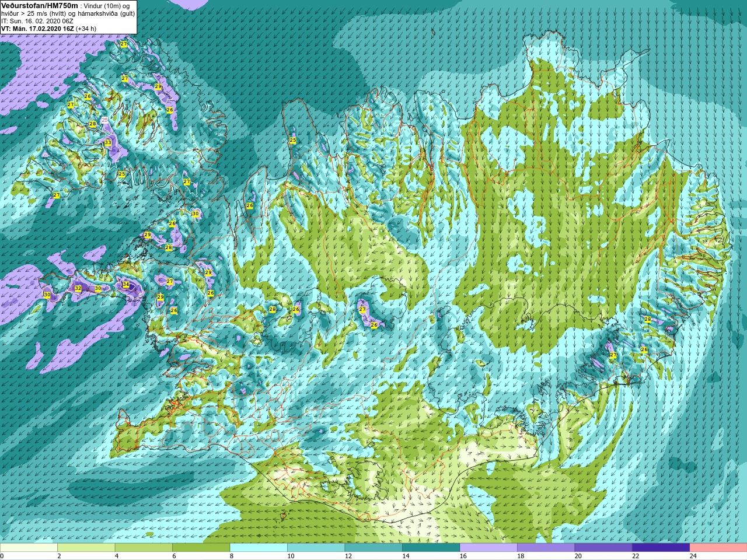Click the pink legend swatch above 24 m/s
The width and height of the screenshot is (747, 560).
click(x=718, y=548)
